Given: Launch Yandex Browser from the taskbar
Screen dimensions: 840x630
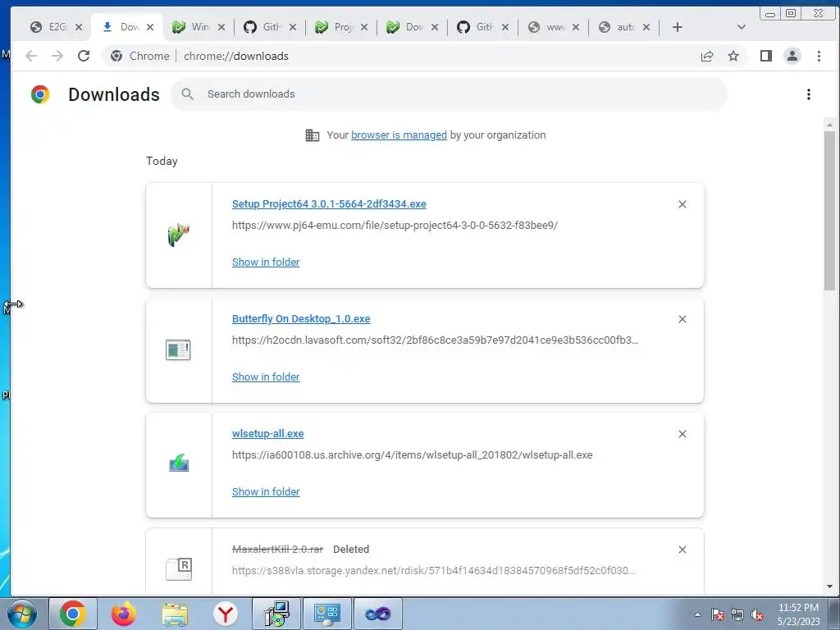Looking at the screenshot, I should coord(226,614).
